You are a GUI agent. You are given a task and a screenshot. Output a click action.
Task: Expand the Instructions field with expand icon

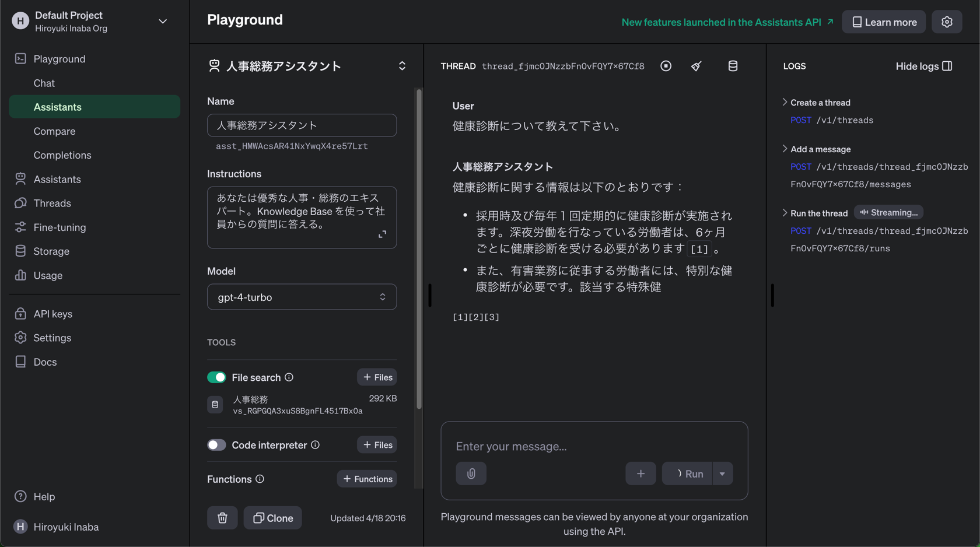(382, 234)
